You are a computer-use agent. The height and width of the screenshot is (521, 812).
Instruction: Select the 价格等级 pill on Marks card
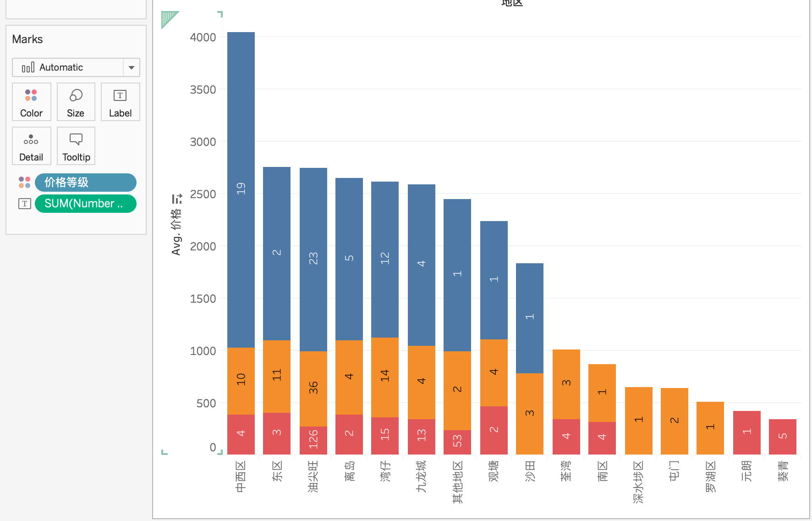pyautogui.click(x=86, y=183)
